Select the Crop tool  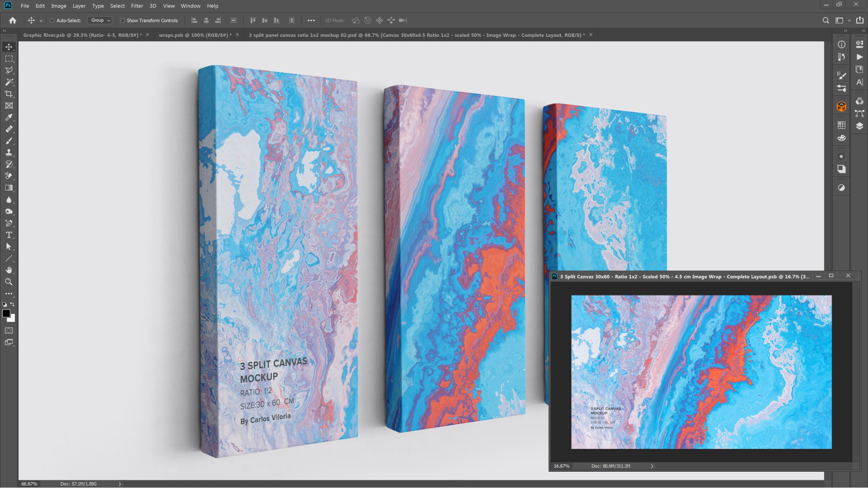click(9, 94)
